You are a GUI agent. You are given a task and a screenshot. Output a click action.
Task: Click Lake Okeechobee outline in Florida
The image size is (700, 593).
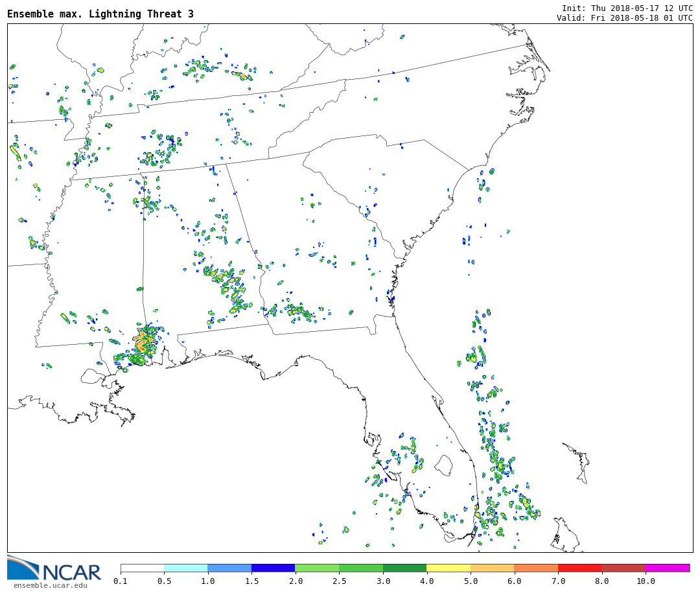pyautogui.click(x=443, y=464)
